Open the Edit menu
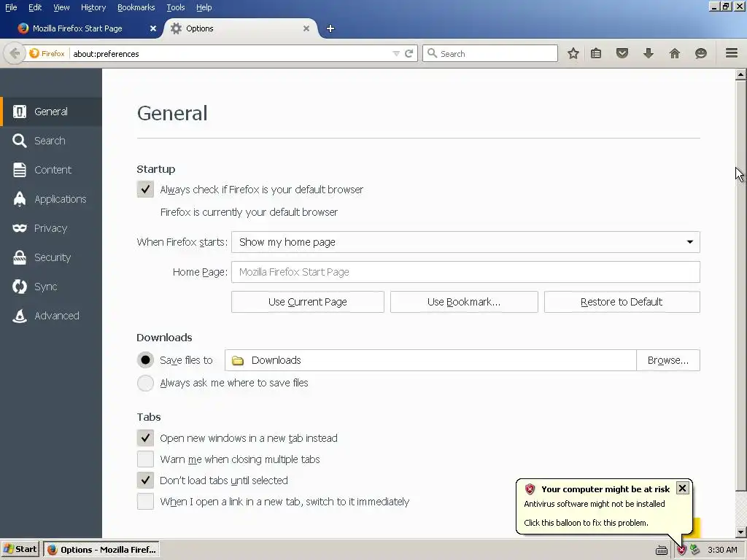The image size is (747, 560). click(35, 7)
